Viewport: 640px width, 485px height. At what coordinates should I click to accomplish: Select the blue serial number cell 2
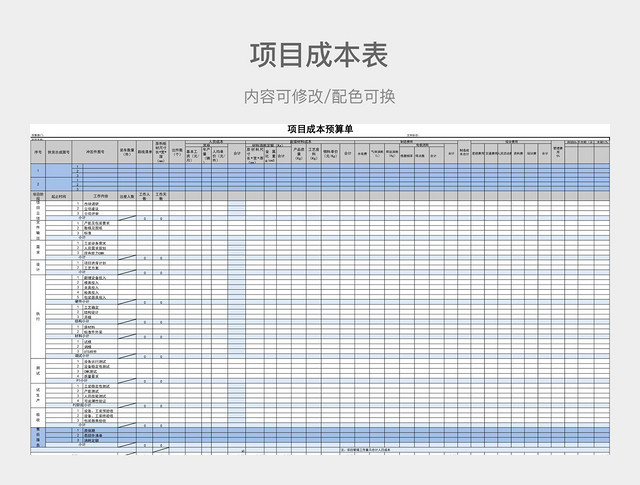pos(38,184)
